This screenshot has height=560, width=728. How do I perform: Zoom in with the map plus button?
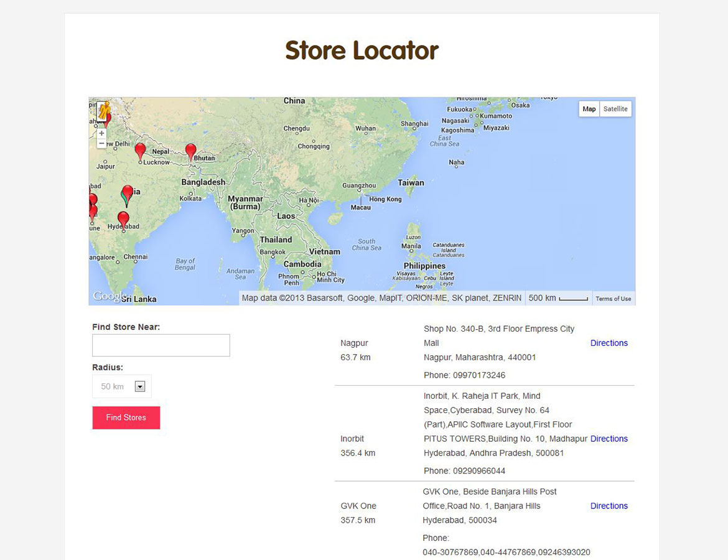coord(101,133)
